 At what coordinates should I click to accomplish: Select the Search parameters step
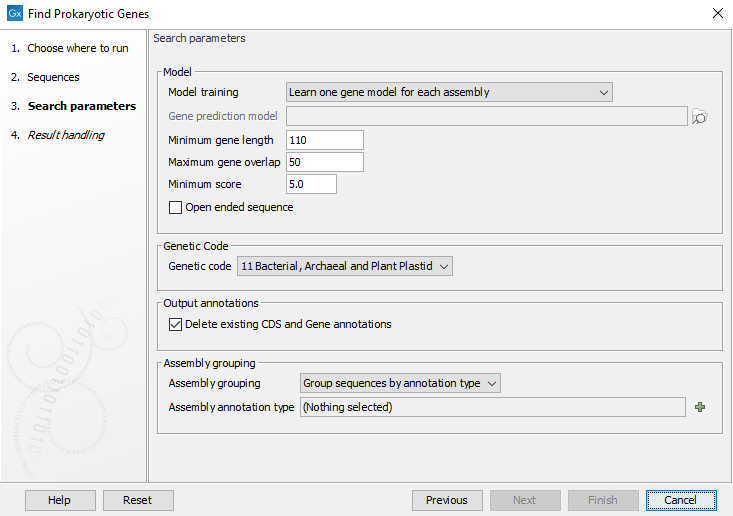[81, 106]
